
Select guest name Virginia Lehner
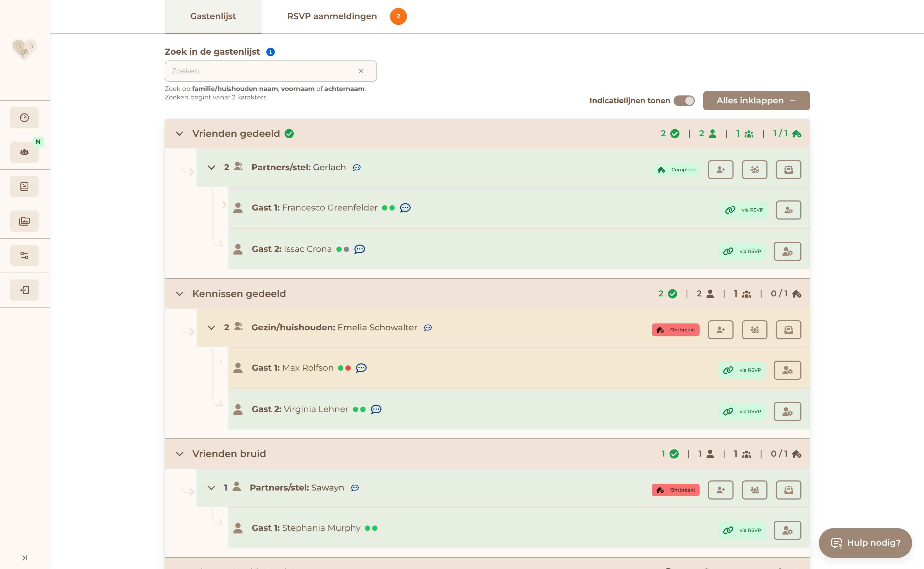click(316, 409)
